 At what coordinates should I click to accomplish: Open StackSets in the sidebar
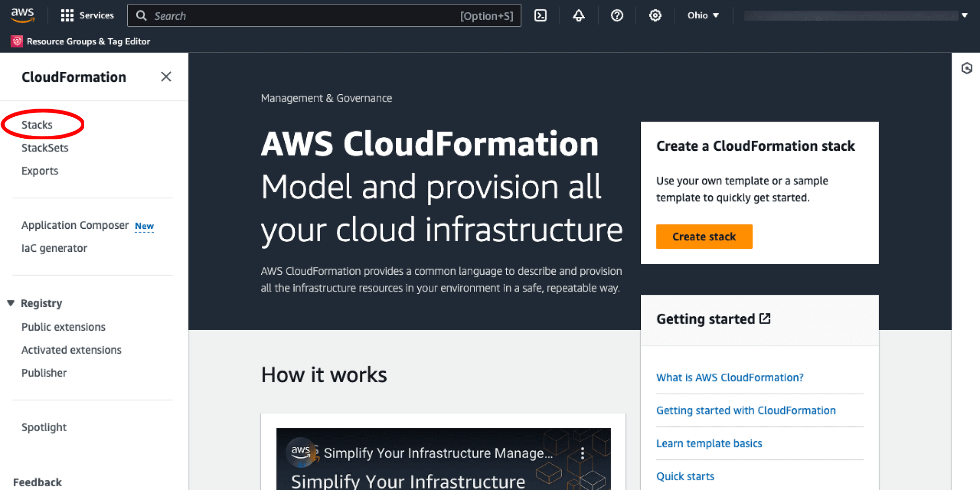point(45,148)
